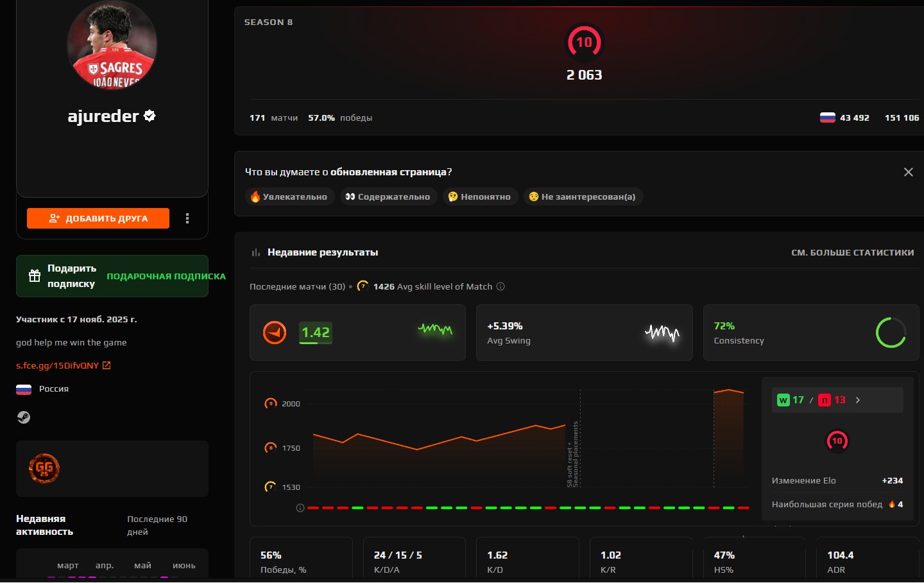
Task: Choose the Содержательно feedback option
Action: pos(388,196)
